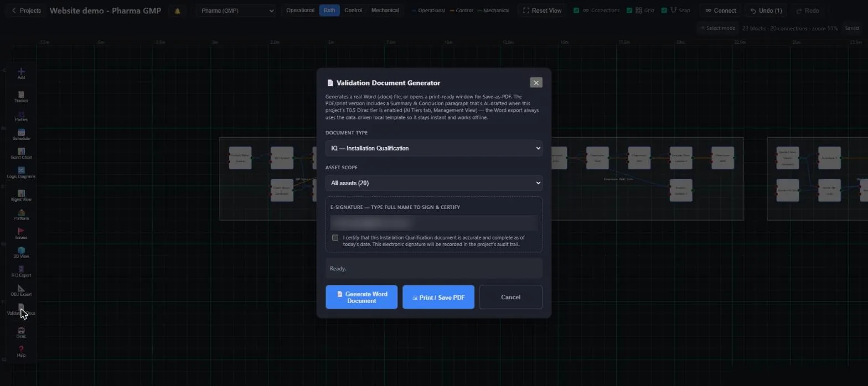The height and width of the screenshot is (386, 868).
Task: Click Generate Word Document button
Action: pyautogui.click(x=361, y=297)
